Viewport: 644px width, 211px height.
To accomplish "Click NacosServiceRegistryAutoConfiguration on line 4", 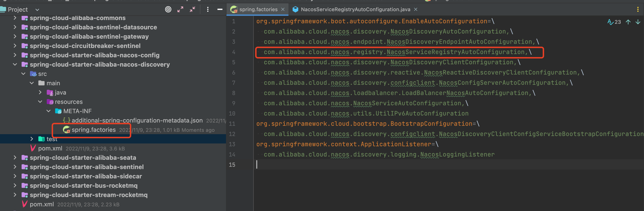I will [x=456, y=52].
